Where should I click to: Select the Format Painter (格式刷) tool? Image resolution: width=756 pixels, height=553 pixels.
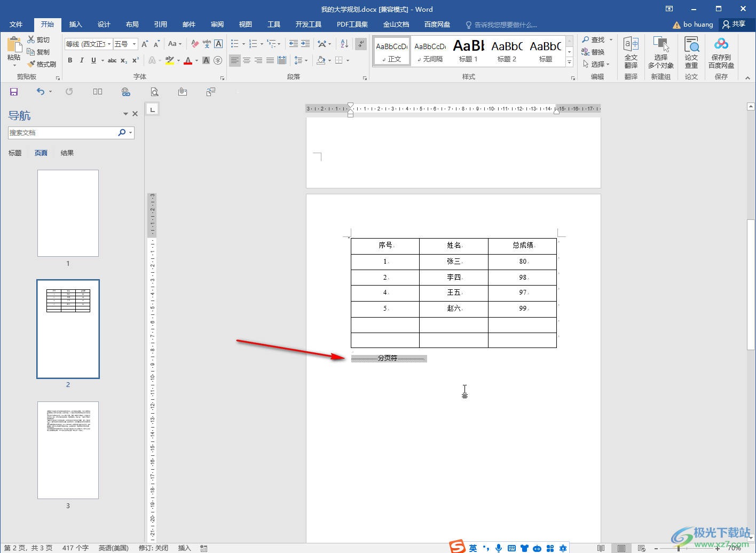click(42, 64)
